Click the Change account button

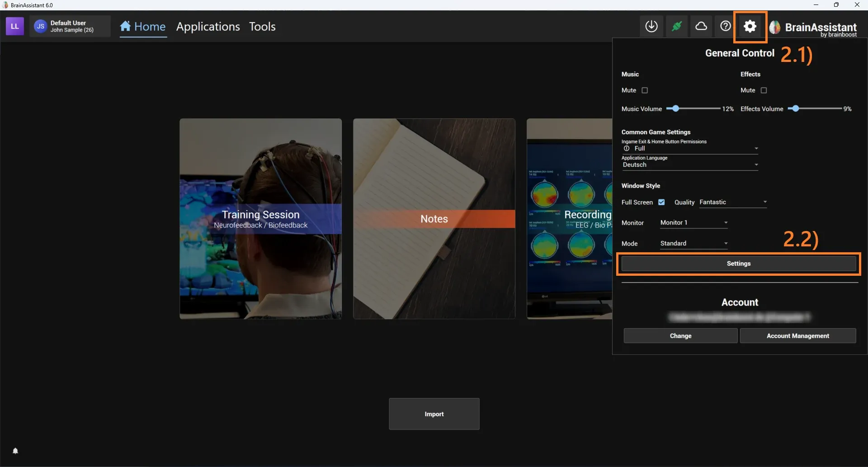[x=680, y=336]
